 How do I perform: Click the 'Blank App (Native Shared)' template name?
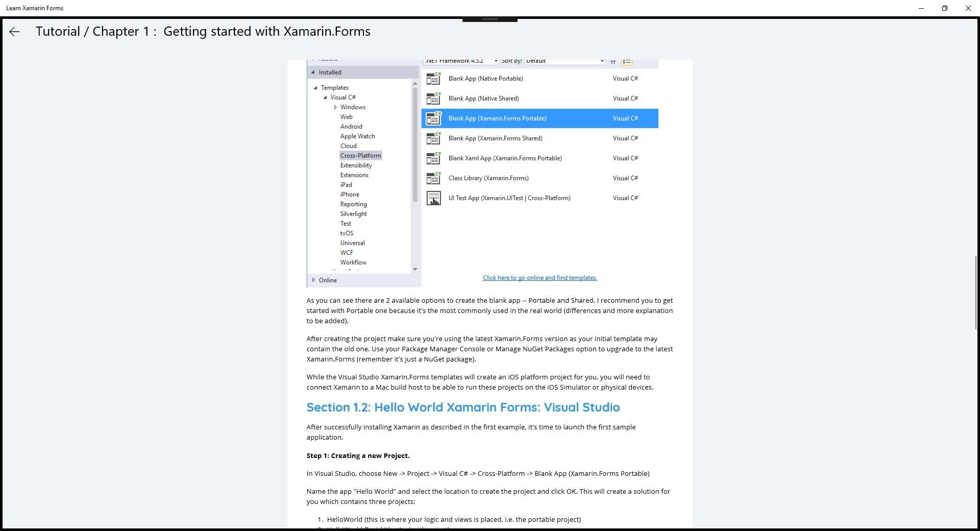(x=483, y=99)
